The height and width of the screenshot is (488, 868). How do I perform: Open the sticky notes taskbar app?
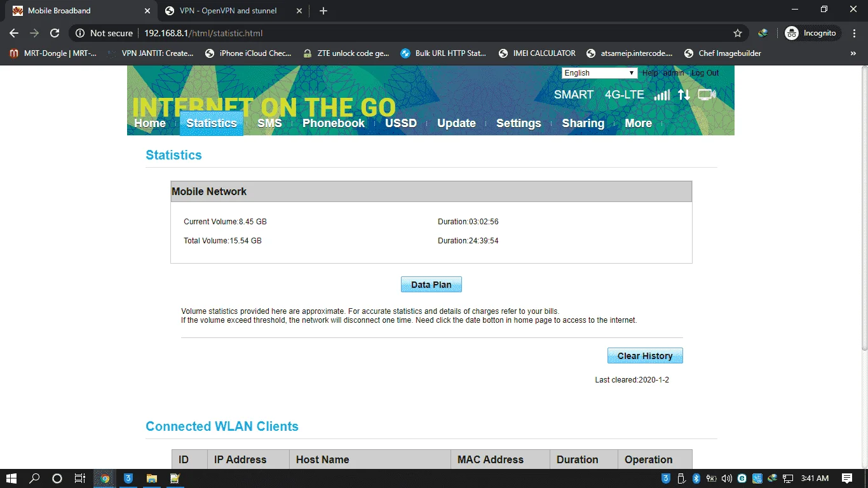click(x=175, y=478)
